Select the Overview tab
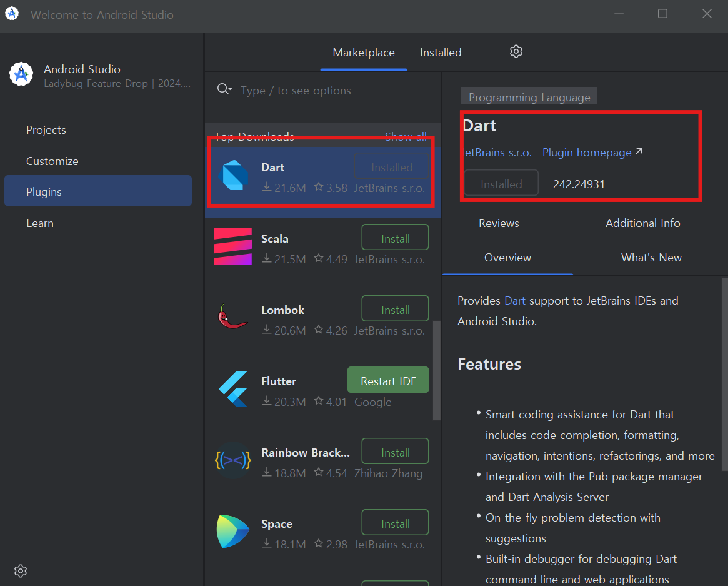This screenshot has height=586, width=728. point(507,258)
